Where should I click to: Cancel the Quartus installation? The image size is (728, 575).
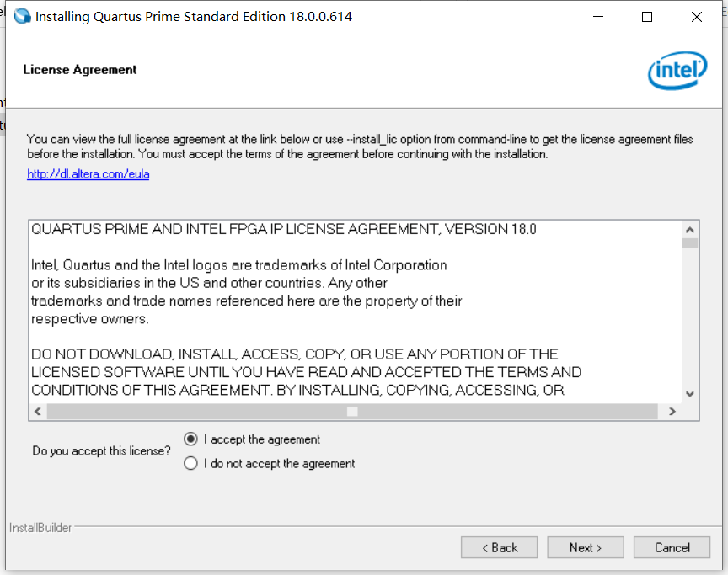tap(672, 547)
